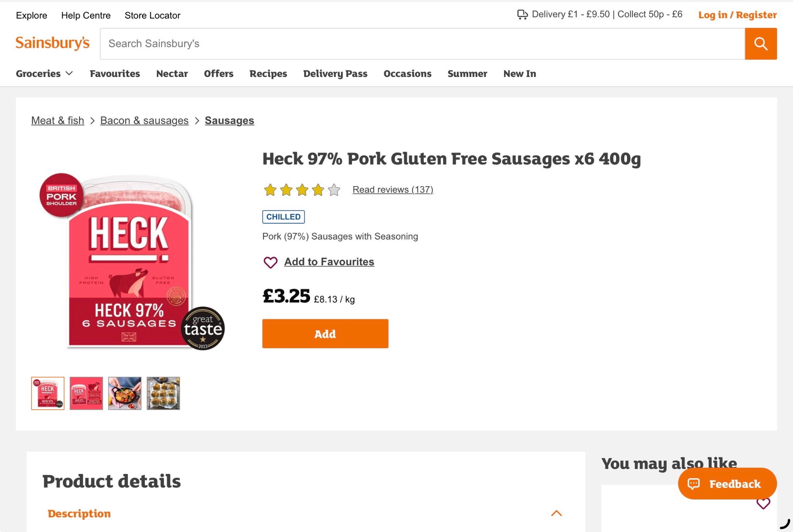The image size is (793, 532).
Task: Click the Log in / Register link
Action: [x=737, y=15]
